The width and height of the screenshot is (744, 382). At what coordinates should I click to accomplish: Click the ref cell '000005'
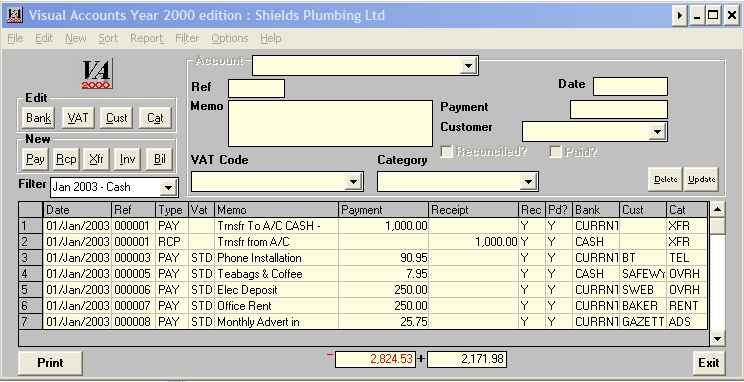pyautogui.click(x=134, y=274)
